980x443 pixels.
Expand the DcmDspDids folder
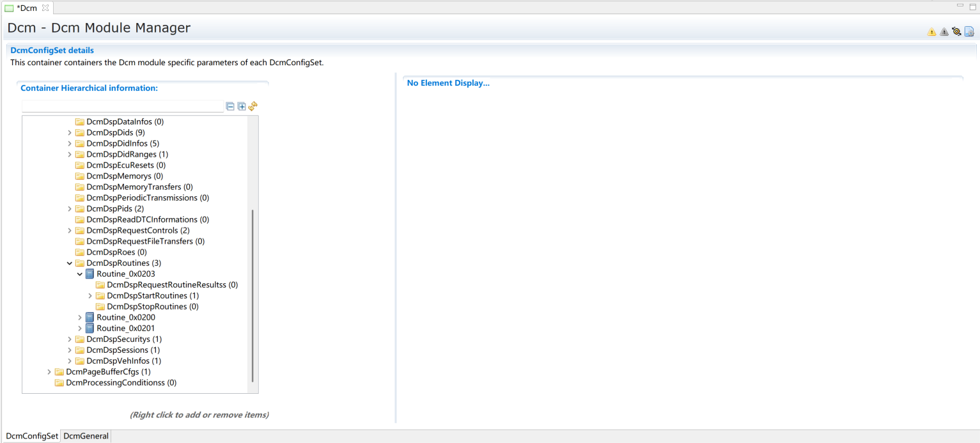pyautogui.click(x=70, y=133)
